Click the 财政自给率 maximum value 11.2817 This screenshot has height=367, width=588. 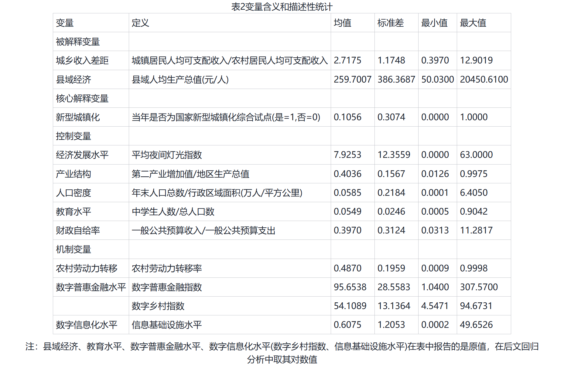[x=476, y=230]
